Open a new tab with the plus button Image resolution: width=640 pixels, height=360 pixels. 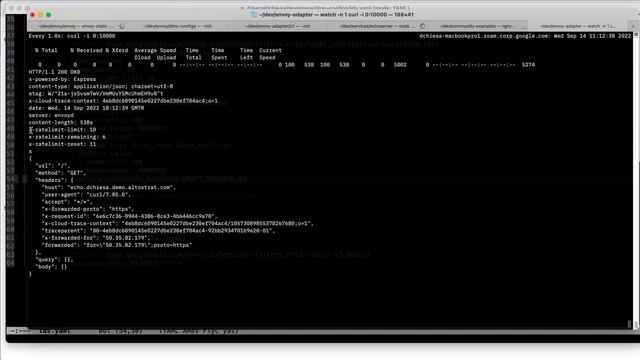633,26
